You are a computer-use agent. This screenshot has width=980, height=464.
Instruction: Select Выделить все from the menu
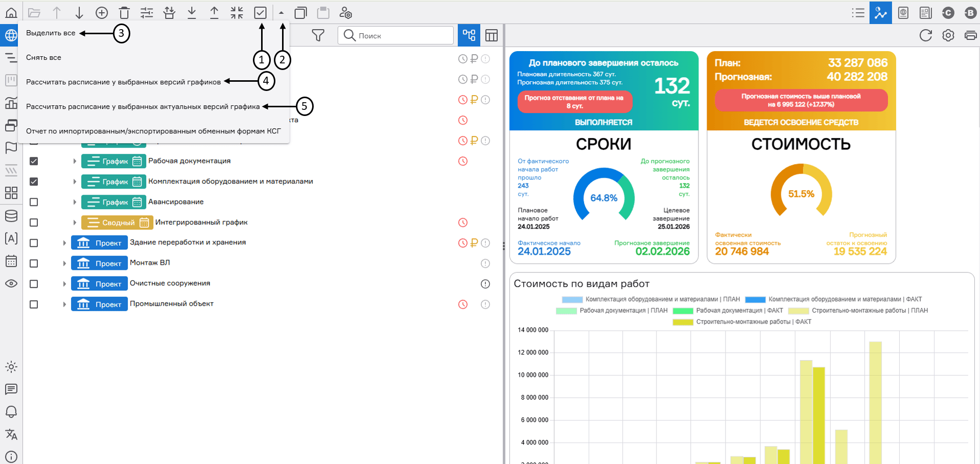point(51,33)
